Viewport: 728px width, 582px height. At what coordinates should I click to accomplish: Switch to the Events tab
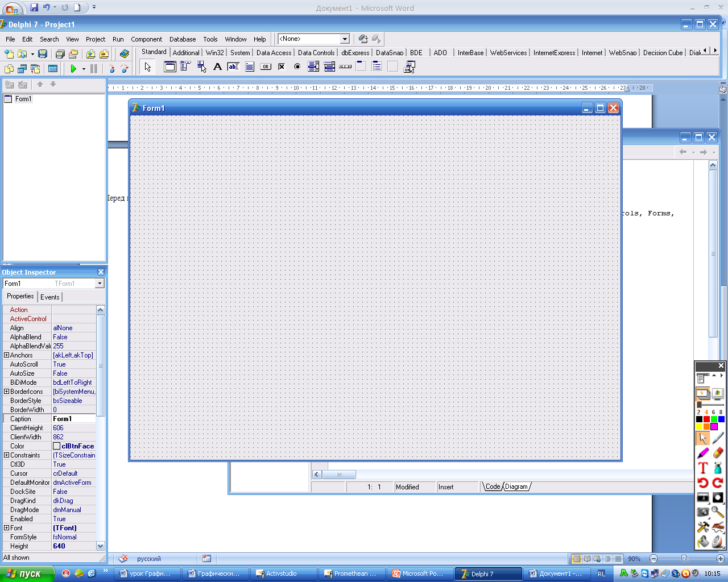pyautogui.click(x=50, y=297)
